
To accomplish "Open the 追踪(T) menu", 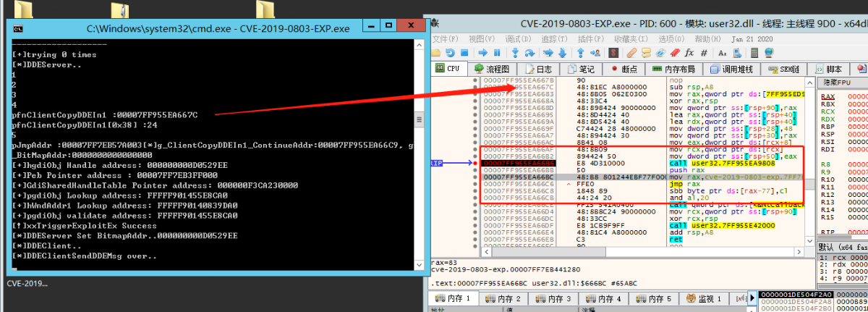I will [556, 38].
